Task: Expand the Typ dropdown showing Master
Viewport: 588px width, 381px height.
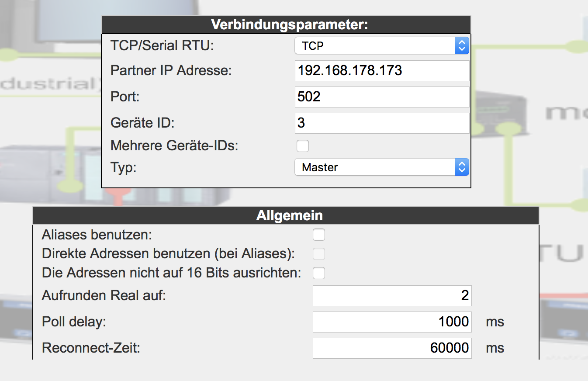Action: pos(381,167)
